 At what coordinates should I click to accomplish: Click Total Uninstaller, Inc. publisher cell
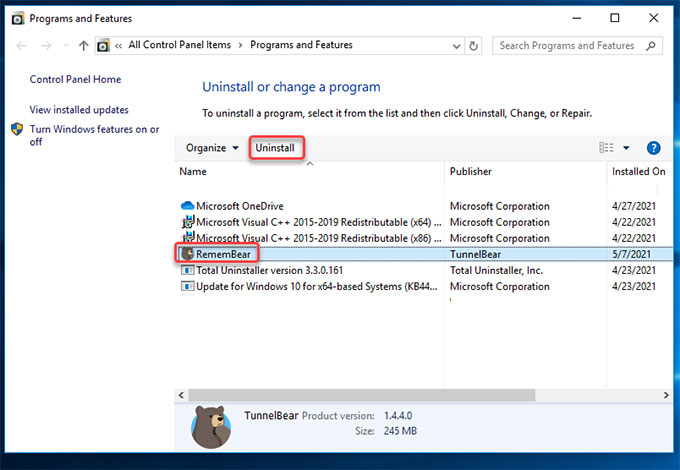[497, 270]
